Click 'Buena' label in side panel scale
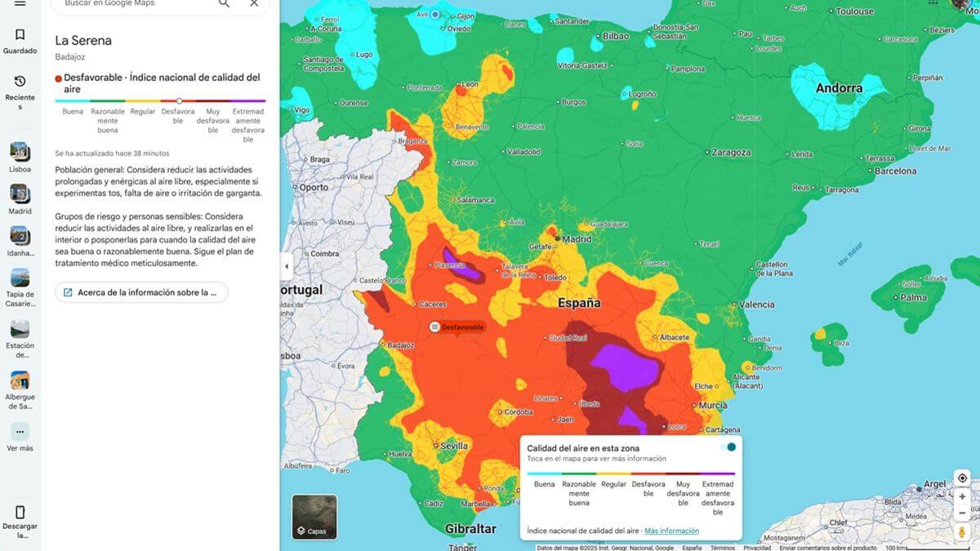The height and width of the screenshot is (551, 980). 73,111
